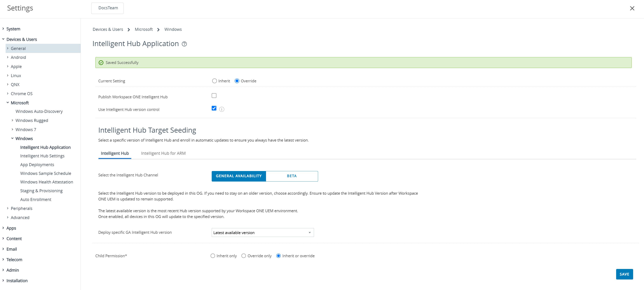Expand the Advanced tree node
The image size is (644, 290).
point(8,217)
